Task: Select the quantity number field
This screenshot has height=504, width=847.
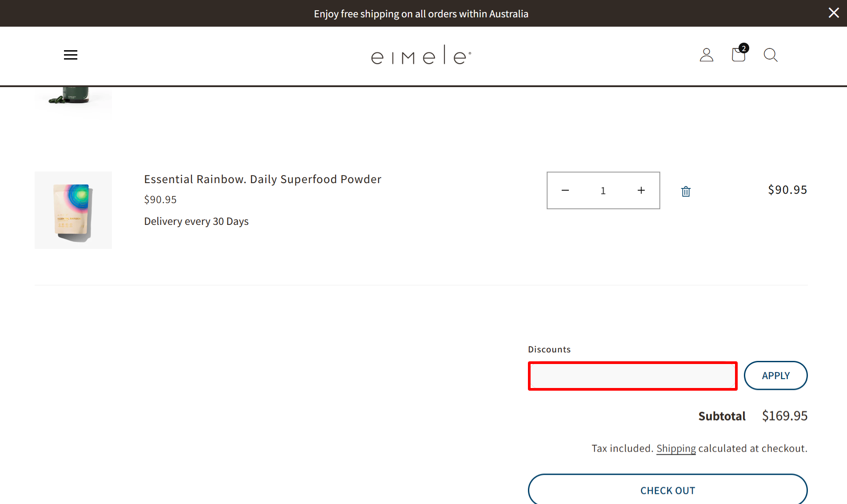Action: [x=603, y=190]
